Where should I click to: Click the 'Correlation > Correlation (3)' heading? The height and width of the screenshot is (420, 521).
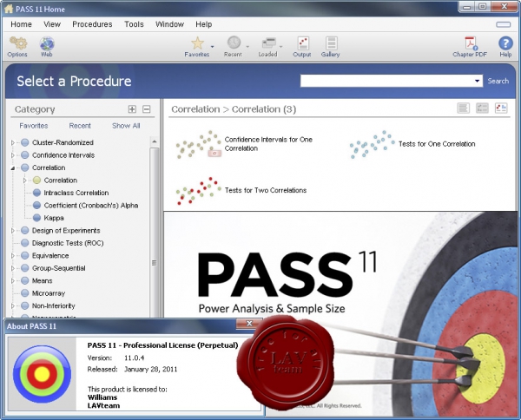tap(234, 108)
